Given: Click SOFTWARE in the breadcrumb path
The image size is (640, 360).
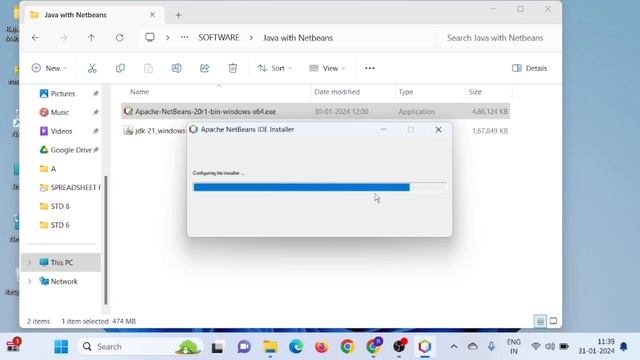Looking at the screenshot, I should [219, 38].
